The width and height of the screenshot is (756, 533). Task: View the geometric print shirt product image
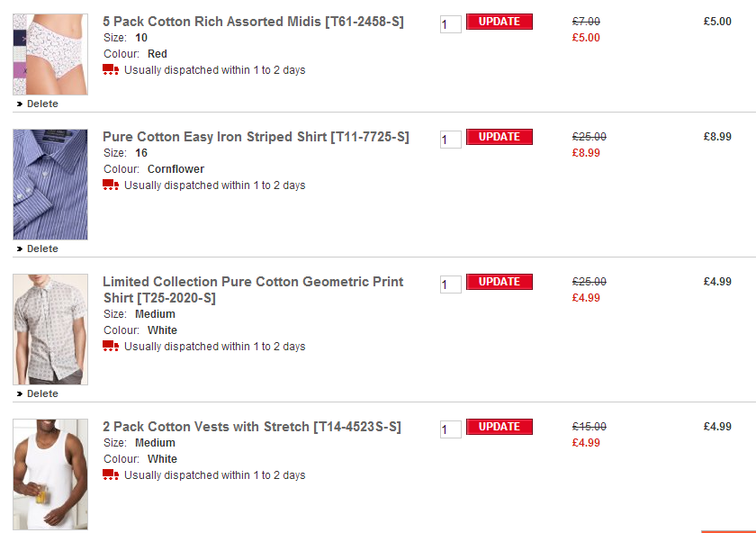tap(50, 330)
